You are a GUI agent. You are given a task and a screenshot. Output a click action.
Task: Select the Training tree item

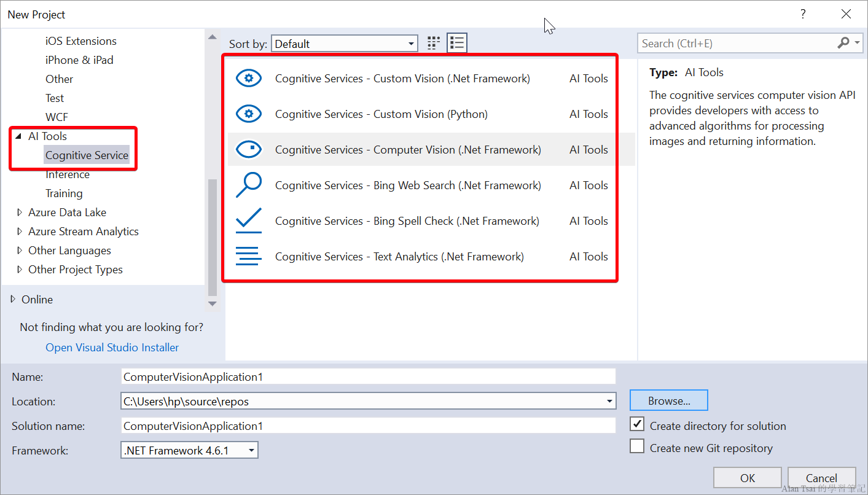[x=64, y=193]
